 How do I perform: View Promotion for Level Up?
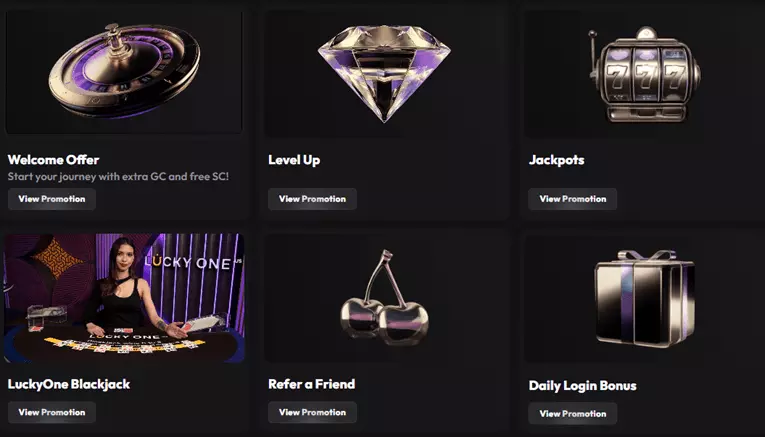pos(312,199)
